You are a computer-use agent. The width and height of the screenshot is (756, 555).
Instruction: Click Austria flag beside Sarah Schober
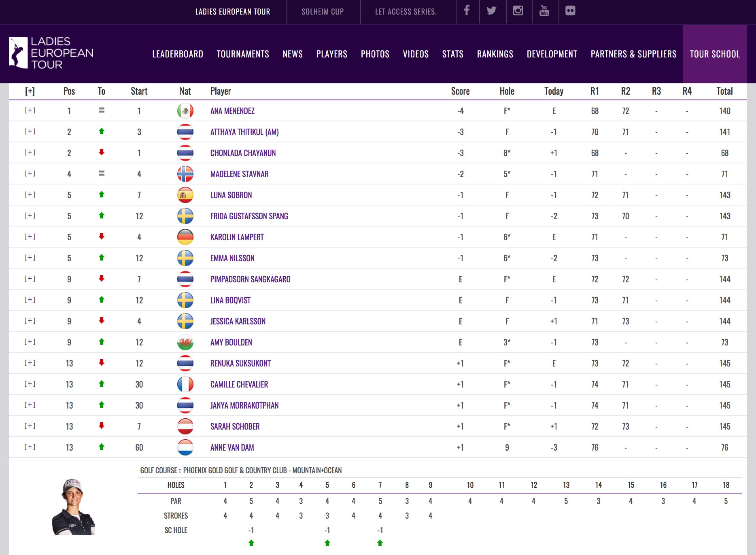click(x=185, y=426)
